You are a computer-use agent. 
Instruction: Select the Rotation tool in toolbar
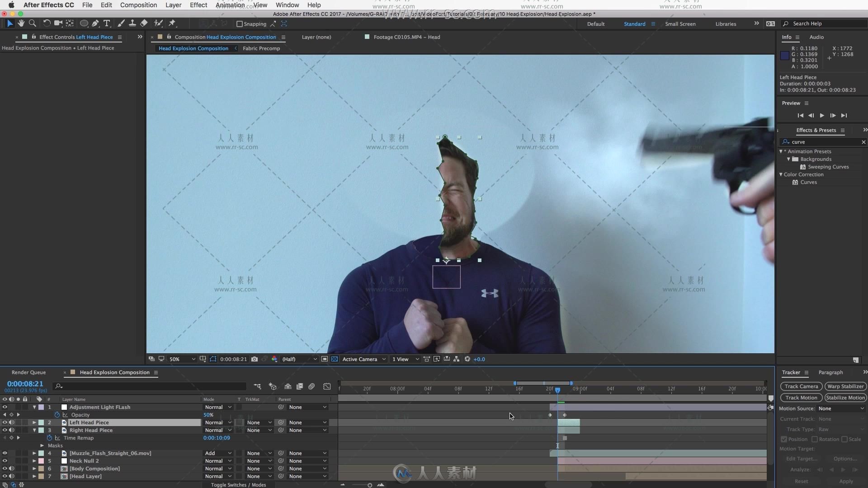[46, 23]
